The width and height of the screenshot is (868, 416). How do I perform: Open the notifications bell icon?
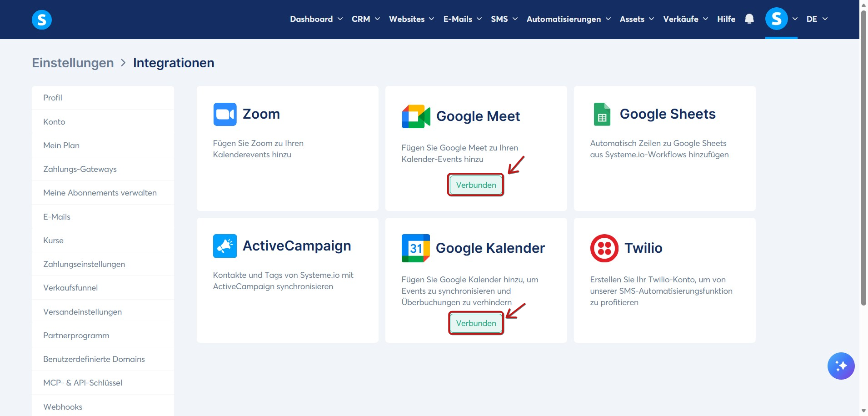(749, 19)
